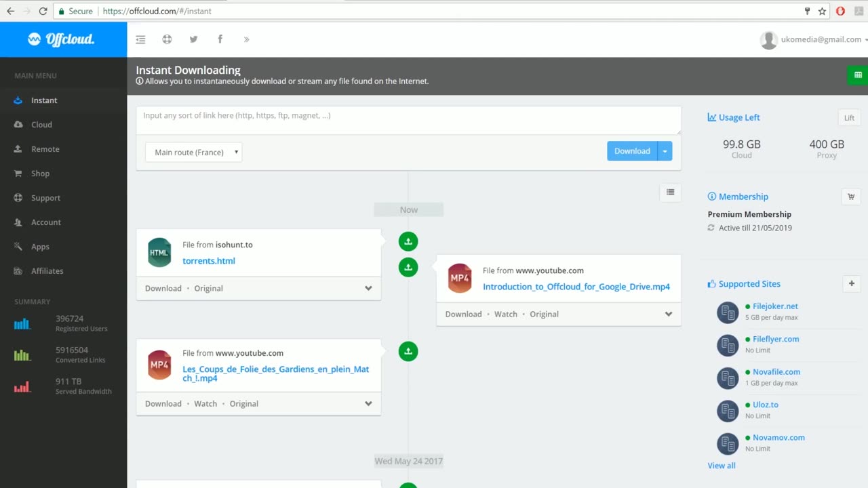Screen dimensions: 868x488
Task: Click the Filejoker.net site icon
Action: tap(728, 312)
